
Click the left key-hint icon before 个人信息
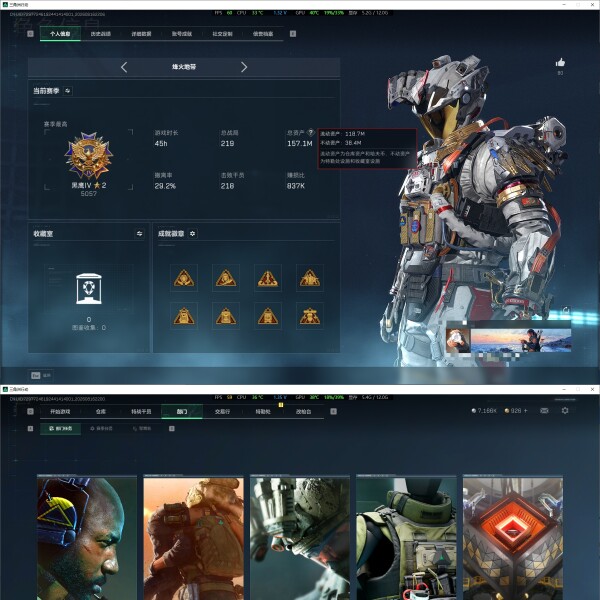30,34
